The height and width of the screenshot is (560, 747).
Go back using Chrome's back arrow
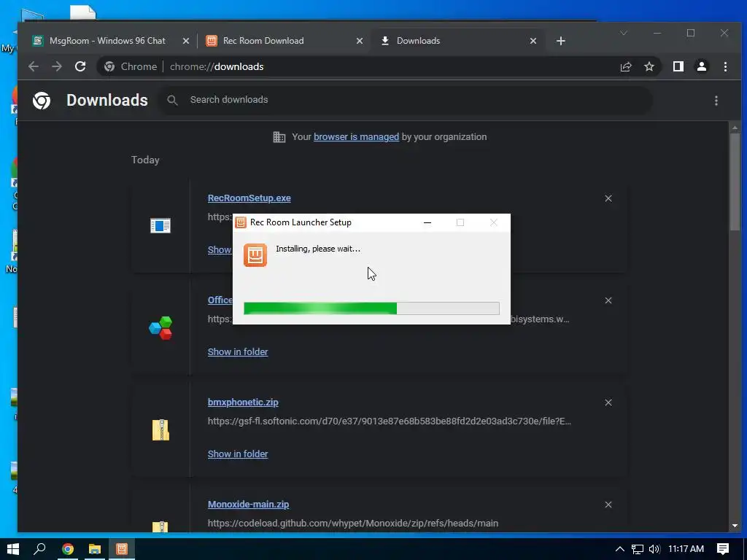pos(34,66)
